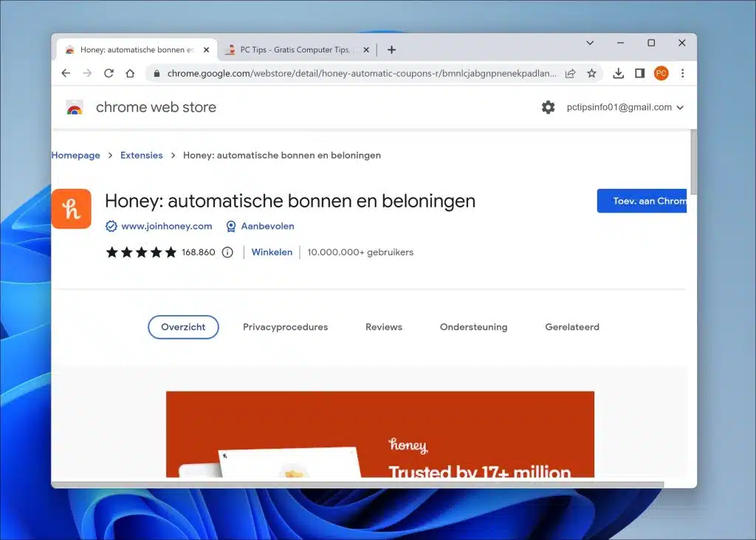Go to Homepage breadcrumb link
756x540 pixels.
(x=76, y=155)
